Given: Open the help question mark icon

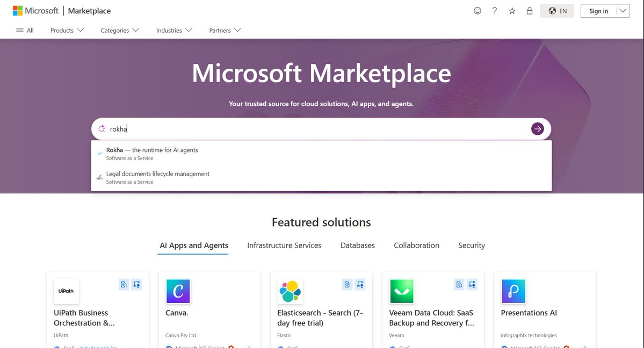Looking at the screenshot, I should [495, 11].
